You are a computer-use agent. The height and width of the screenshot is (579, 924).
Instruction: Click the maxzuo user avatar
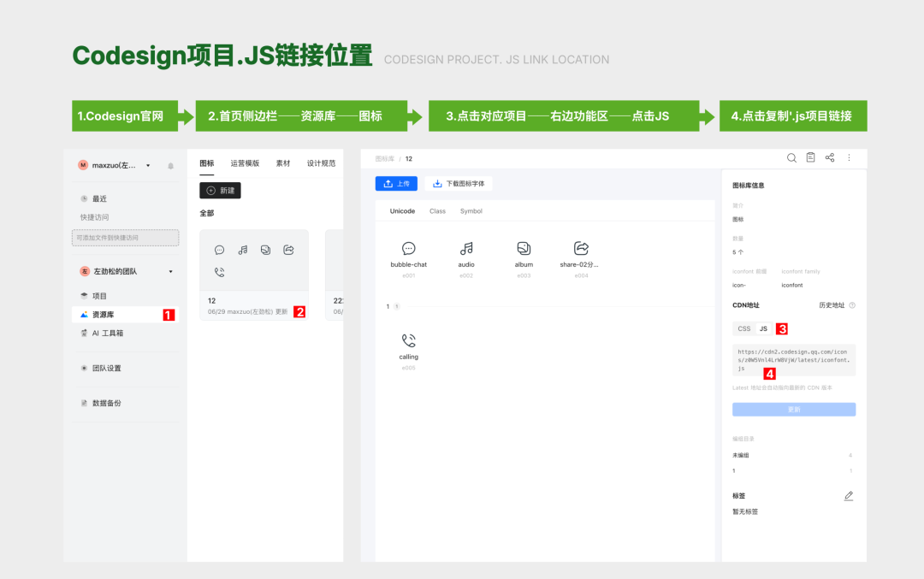tap(83, 166)
